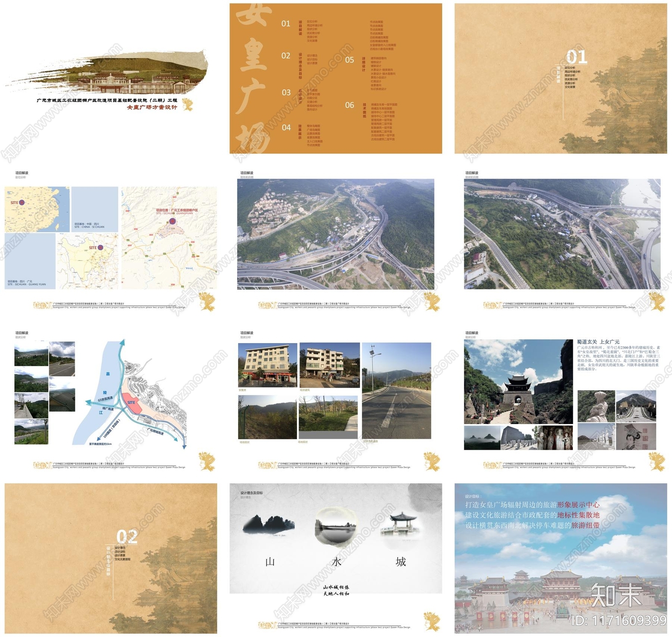Click the character 城 label
Screen dimensions: 672x637
pyautogui.click(x=401, y=562)
